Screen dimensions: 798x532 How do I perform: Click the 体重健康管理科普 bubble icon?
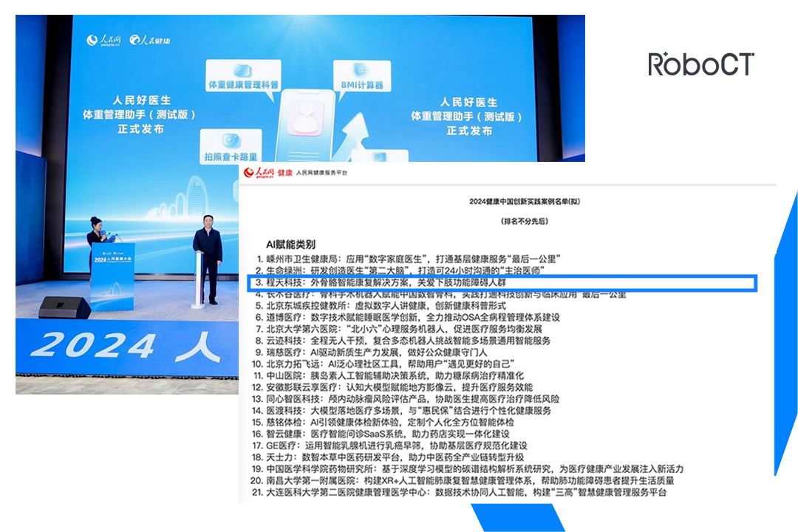(243, 78)
